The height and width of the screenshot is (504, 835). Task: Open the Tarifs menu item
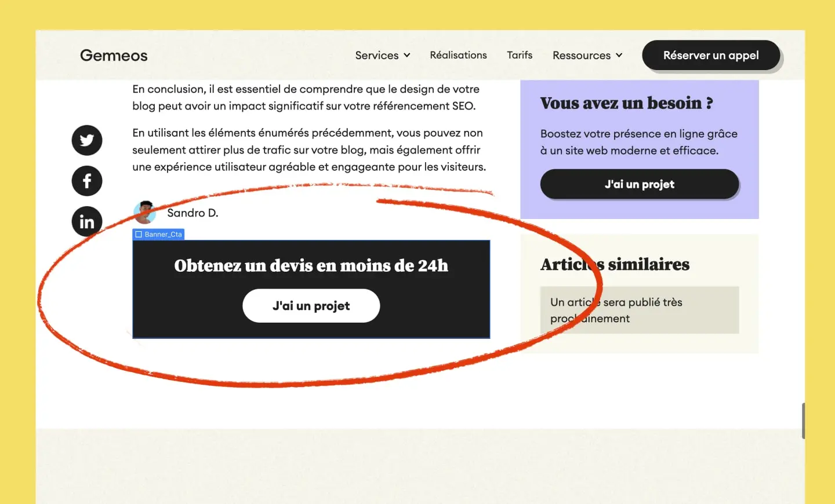[520, 55]
